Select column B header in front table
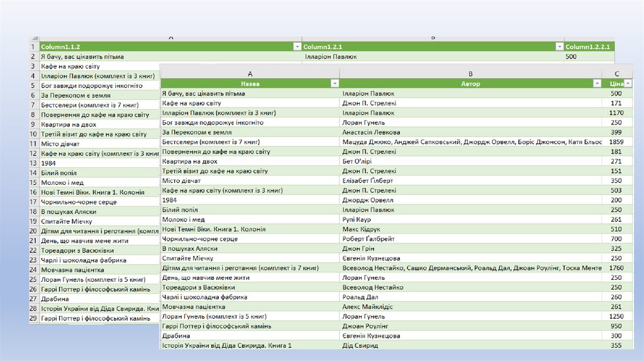 pyautogui.click(x=470, y=74)
